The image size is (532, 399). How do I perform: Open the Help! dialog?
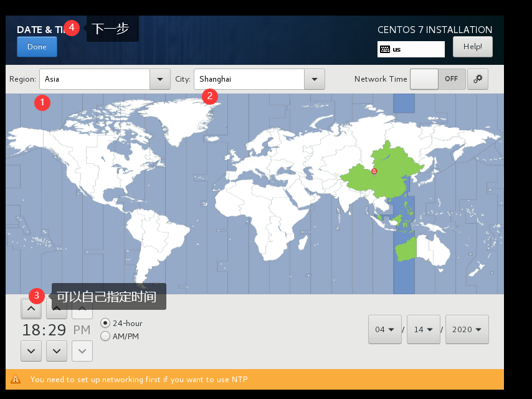(473, 47)
